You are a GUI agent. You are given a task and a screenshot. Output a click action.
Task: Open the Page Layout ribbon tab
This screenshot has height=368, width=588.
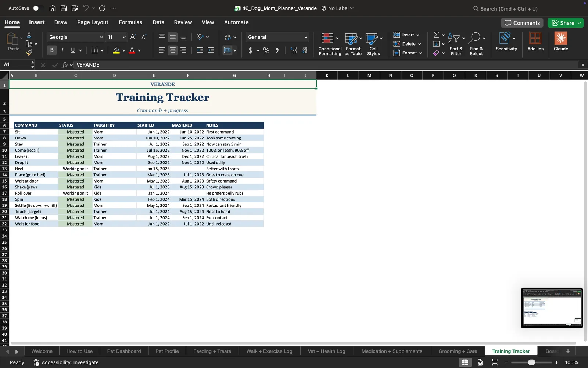(93, 22)
